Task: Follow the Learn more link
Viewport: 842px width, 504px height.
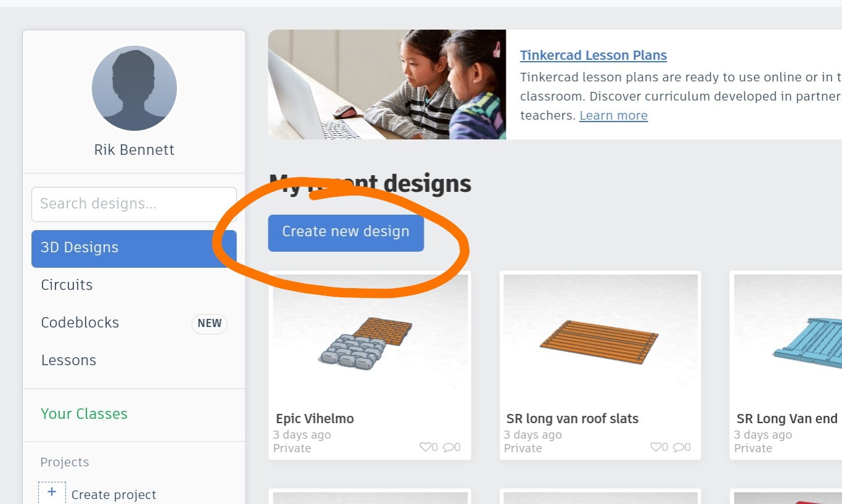Action: [x=613, y=115]
